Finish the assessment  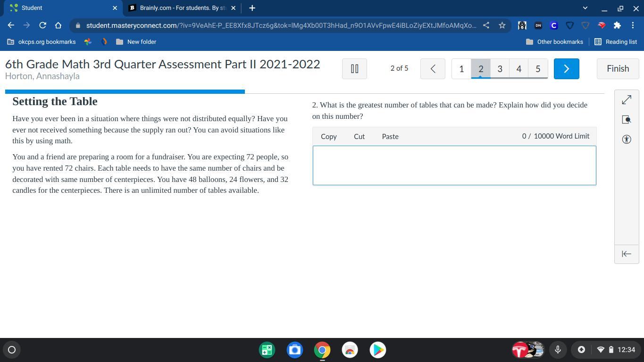pos(618,69)
